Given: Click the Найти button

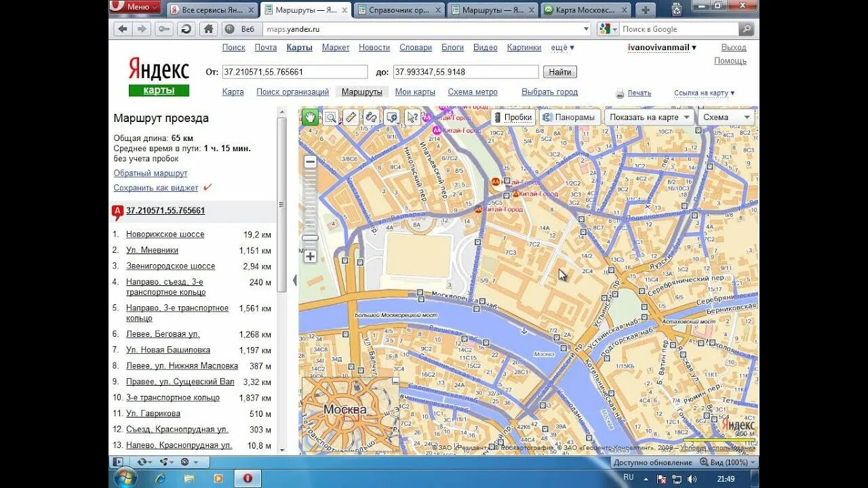Looking at the screenshot, I should click(x=560, y=72).
